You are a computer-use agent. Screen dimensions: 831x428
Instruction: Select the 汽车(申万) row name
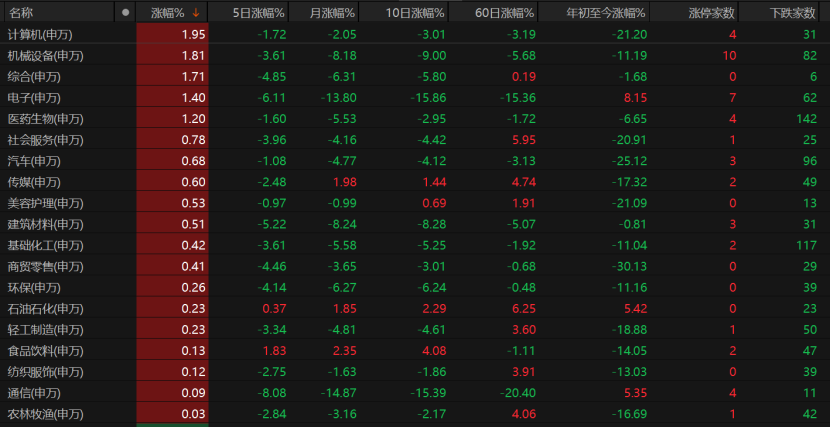(34, 161)
